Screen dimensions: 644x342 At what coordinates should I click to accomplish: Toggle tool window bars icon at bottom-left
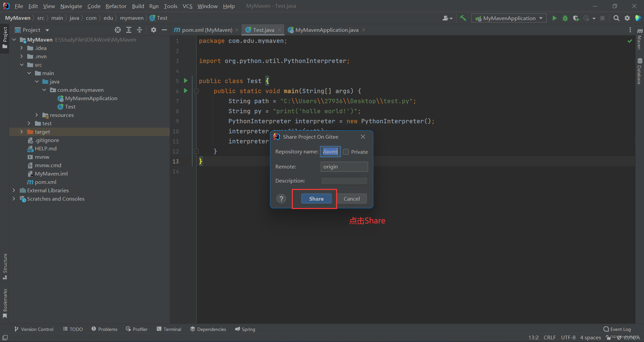[x=5, y=337]
